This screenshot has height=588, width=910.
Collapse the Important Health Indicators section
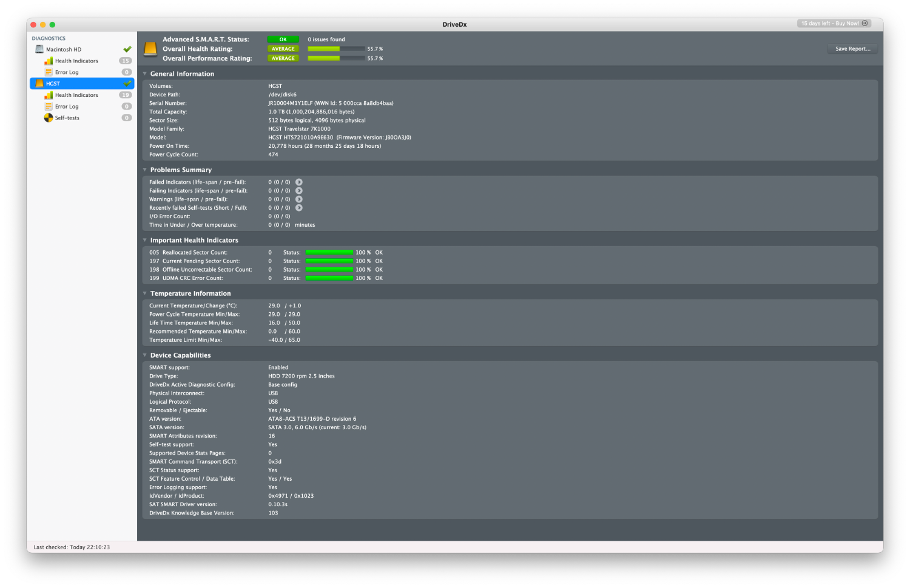click(x=145, y=240)
